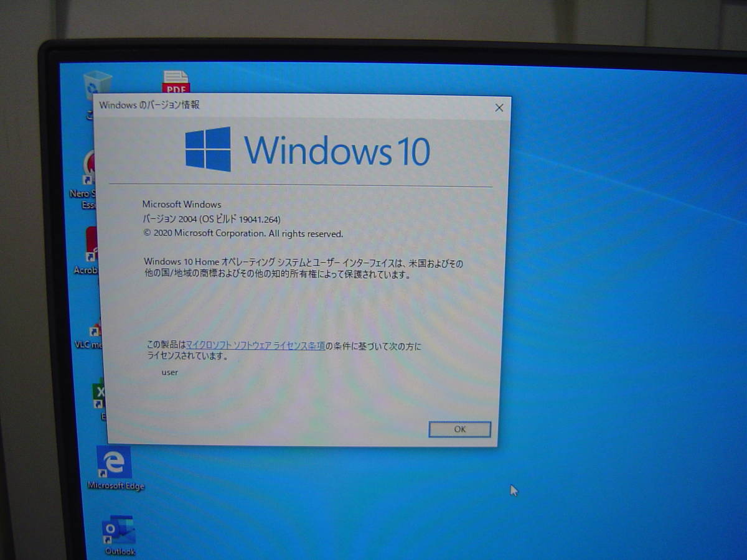Click the OK button in the version dialog
Image resolution: width=747 pixels, height=560 pixels.
click(x=459, y=429)
